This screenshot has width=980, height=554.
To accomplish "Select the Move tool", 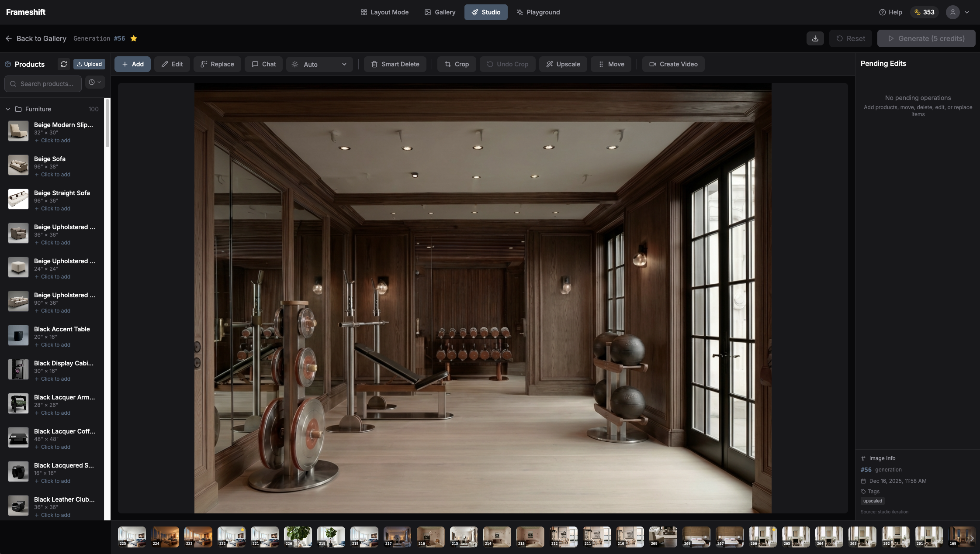I will 610,64.
